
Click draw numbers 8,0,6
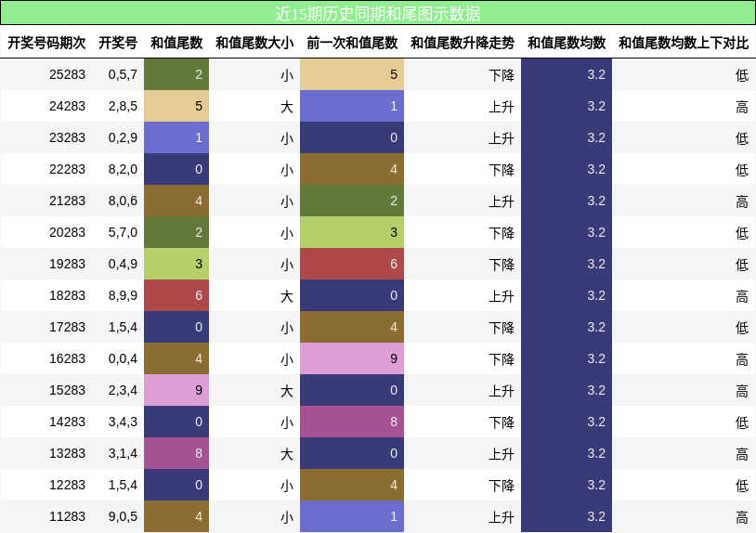pos(123,201)
